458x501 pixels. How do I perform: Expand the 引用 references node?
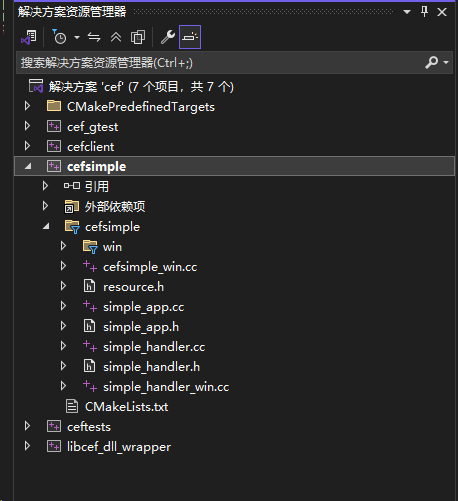click(45, 186)
